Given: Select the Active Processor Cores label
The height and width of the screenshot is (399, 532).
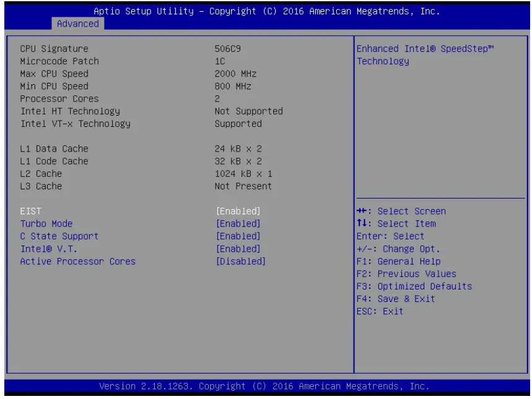Looking at the screenshot, I should [77, 262].
